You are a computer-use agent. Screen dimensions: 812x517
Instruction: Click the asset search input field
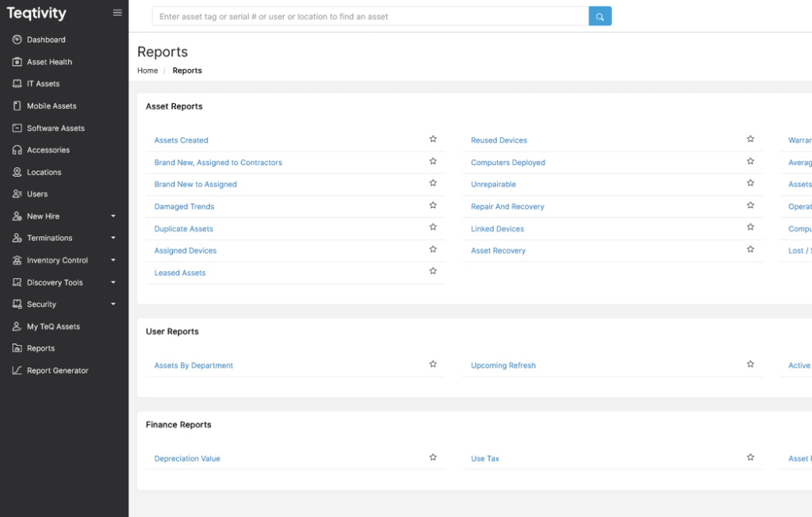[x=370, y=17]
